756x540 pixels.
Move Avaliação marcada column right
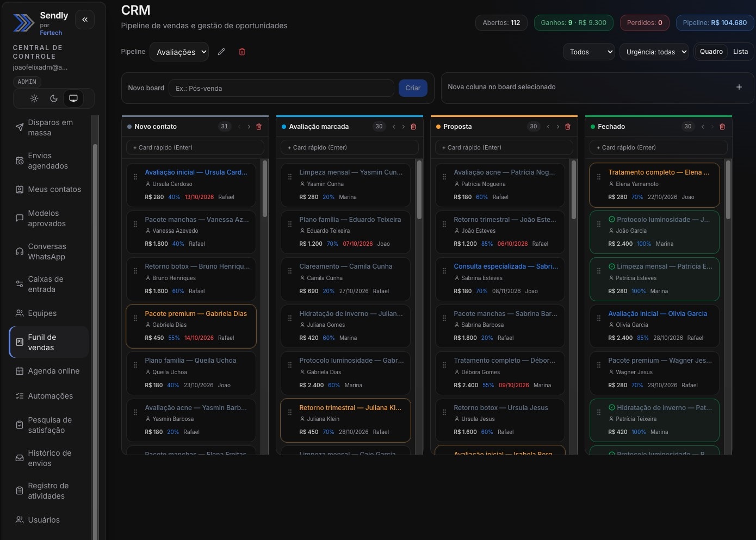coord(404,127)
